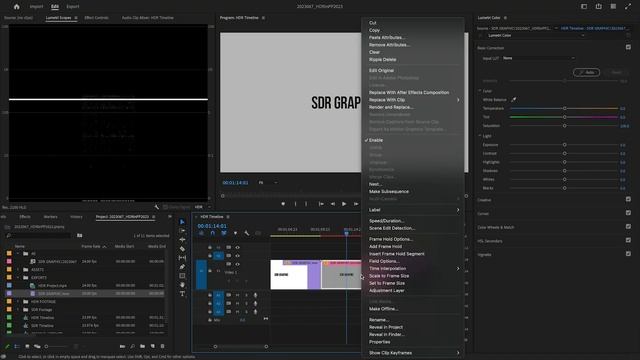Toggle the Creative section checkbox
This screenshot has width=640, height=360.
point(628,199)
